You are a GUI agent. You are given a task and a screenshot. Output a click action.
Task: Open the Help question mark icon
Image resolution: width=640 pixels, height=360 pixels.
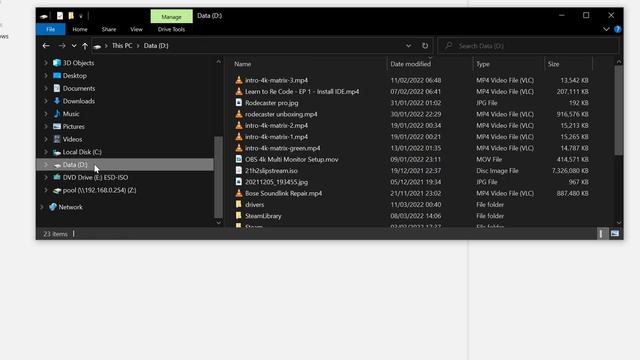(x=618, y=29)
